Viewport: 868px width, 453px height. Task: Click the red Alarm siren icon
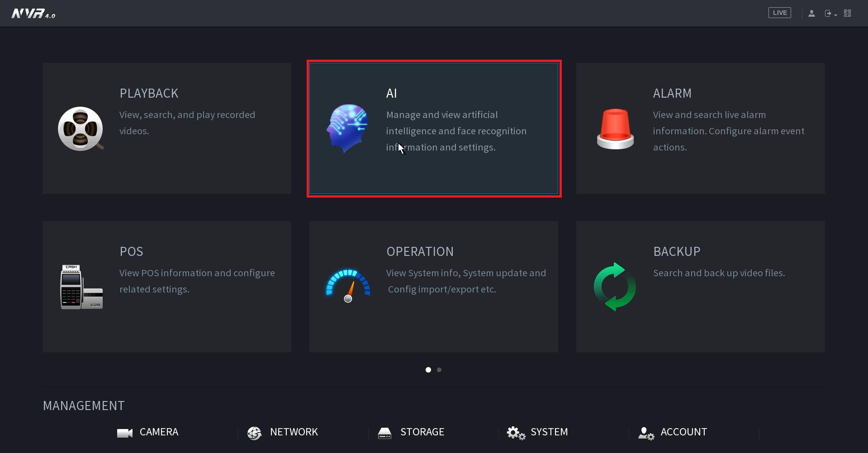click(x=615, y=129)
